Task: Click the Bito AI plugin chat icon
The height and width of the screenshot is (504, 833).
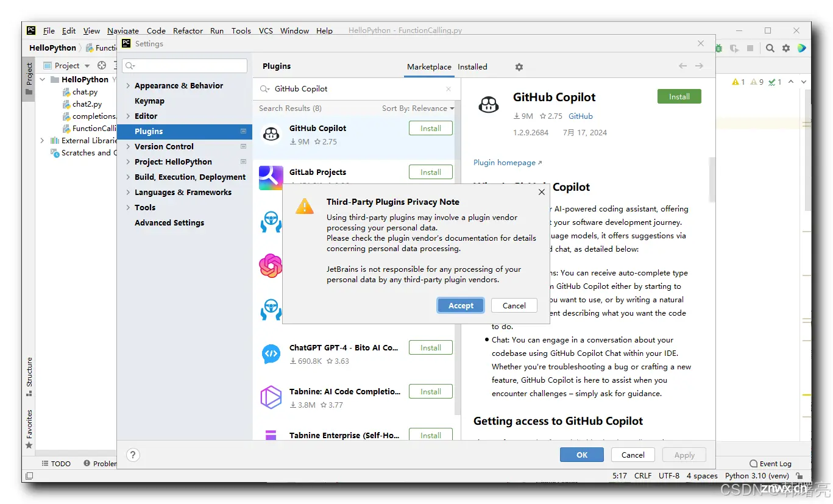Action: 271,353
